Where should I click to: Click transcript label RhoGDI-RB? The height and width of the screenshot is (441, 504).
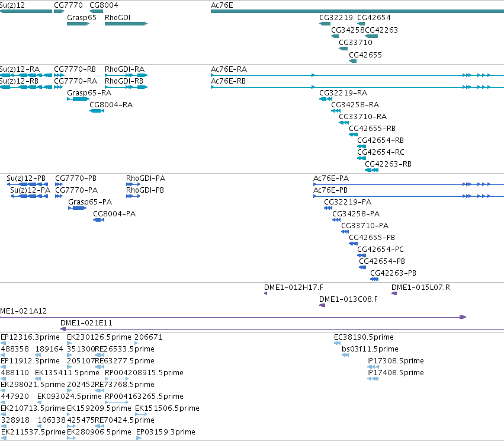coord(124,81)
